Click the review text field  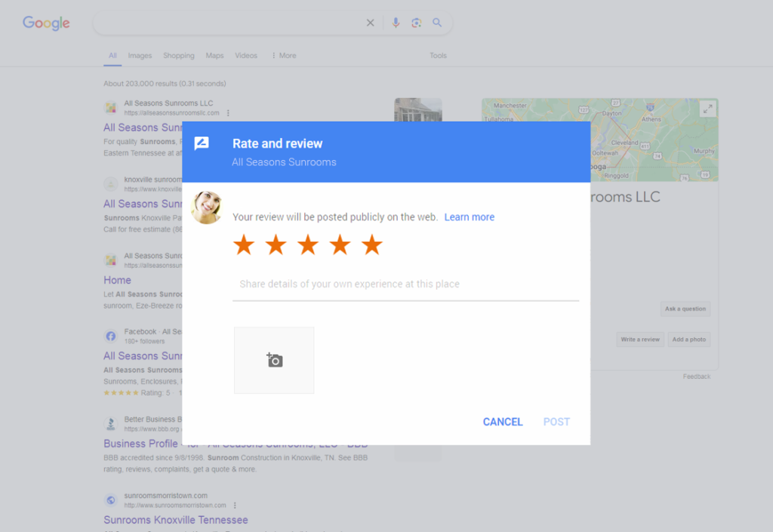405,284
